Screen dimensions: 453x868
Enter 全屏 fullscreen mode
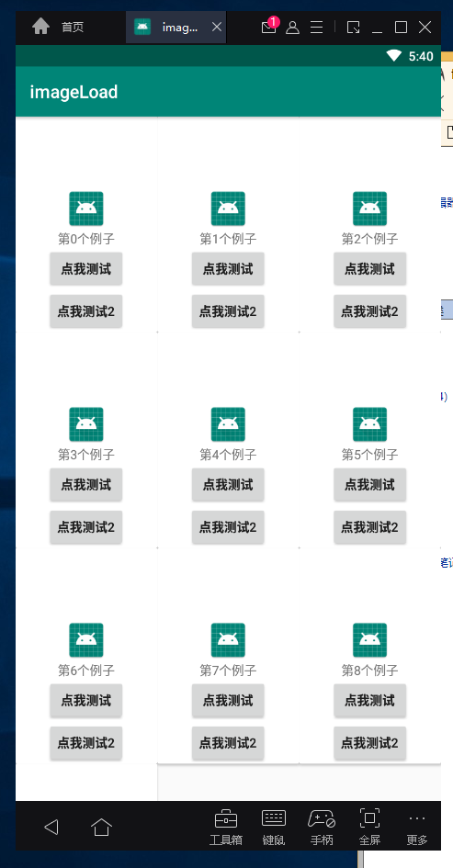tap(370, 828)
